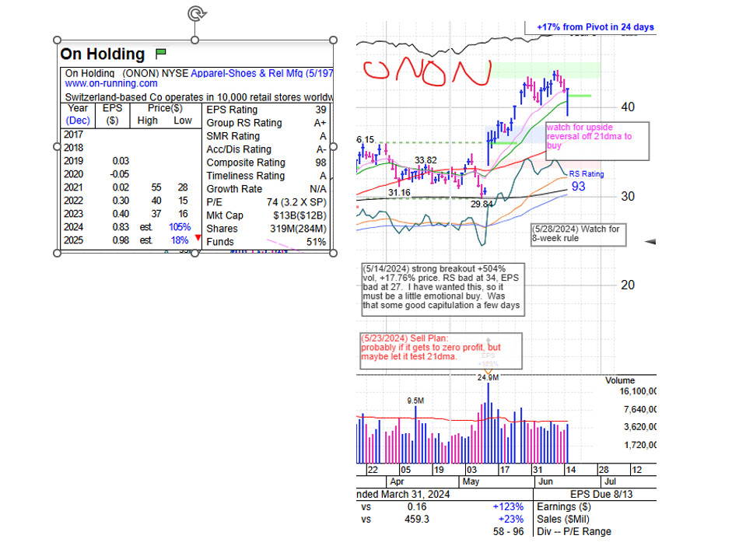Screen dimensions: 739x560
Task: Click the bottom-right handle of the selected image
Action: point(333,253)
